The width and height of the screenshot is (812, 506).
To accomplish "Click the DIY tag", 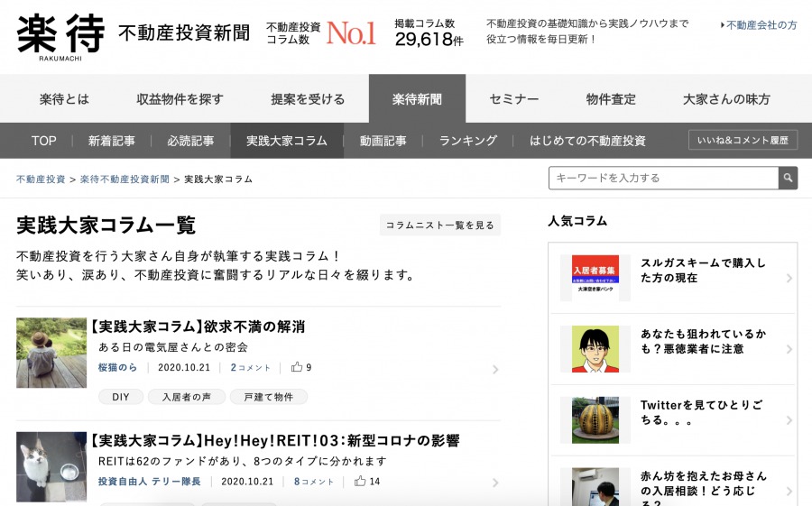I will [121, 397].
